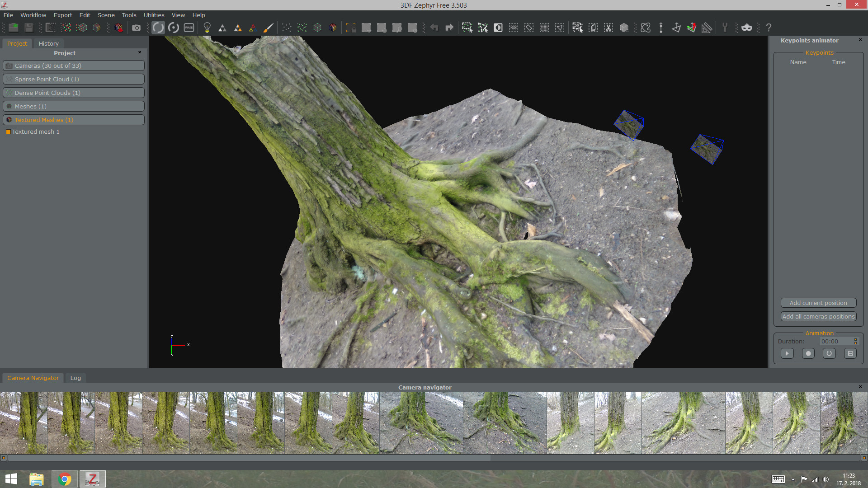Viewport: 868px width, 488px height.
Task: Undo the last action
Action: click(434, 28)
